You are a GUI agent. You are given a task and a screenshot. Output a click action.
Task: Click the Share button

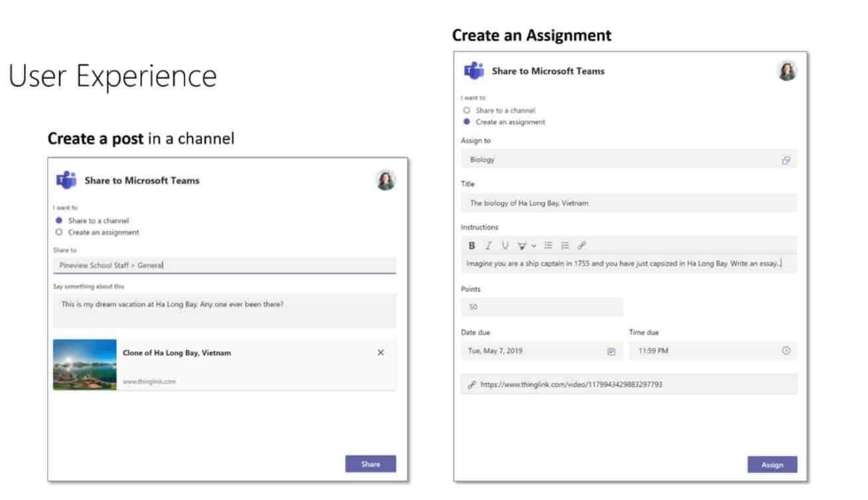[371, 464]
